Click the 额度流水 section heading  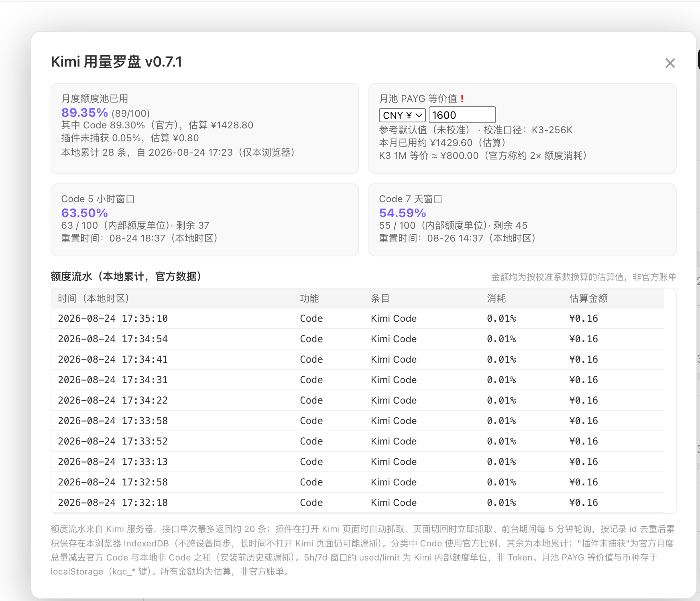[126, 277]
